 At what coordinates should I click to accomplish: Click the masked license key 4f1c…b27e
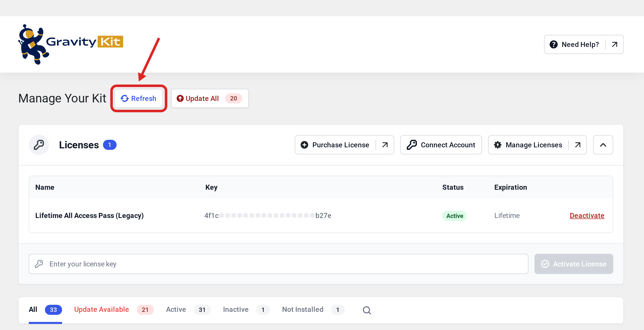pos(268,215)
